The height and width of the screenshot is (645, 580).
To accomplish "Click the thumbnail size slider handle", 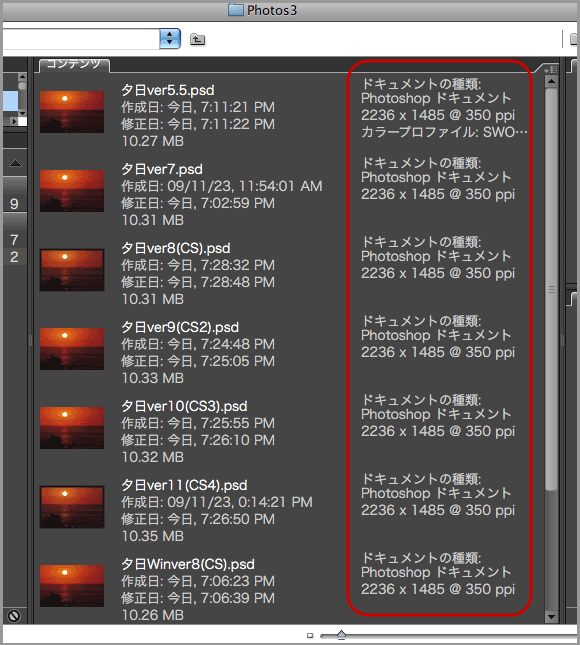I will [x=341, y=635].
